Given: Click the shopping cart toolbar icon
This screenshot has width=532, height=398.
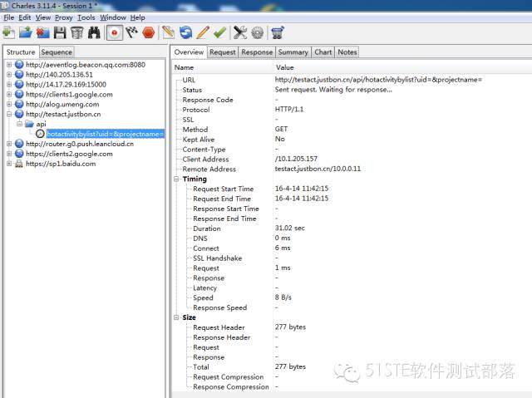Looking at the screenshot, I should 278,33.
